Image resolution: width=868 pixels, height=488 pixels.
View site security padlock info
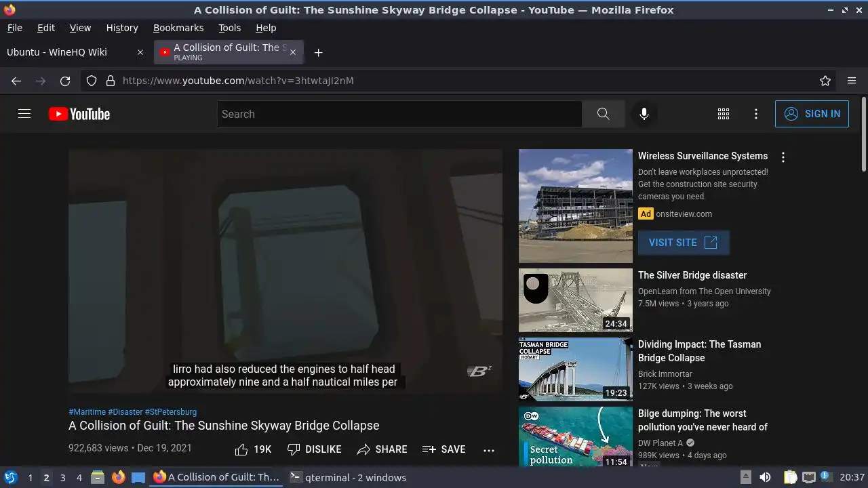point(111,81)
